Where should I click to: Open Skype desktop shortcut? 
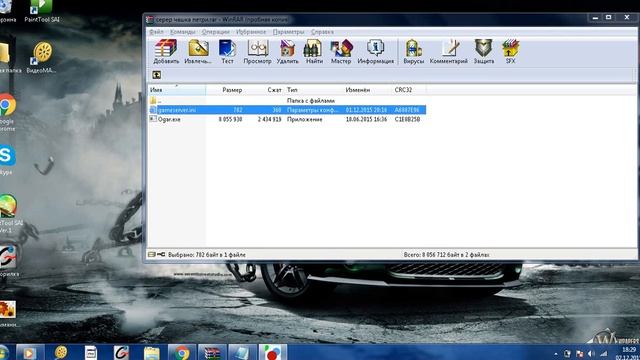pos(7,159)
